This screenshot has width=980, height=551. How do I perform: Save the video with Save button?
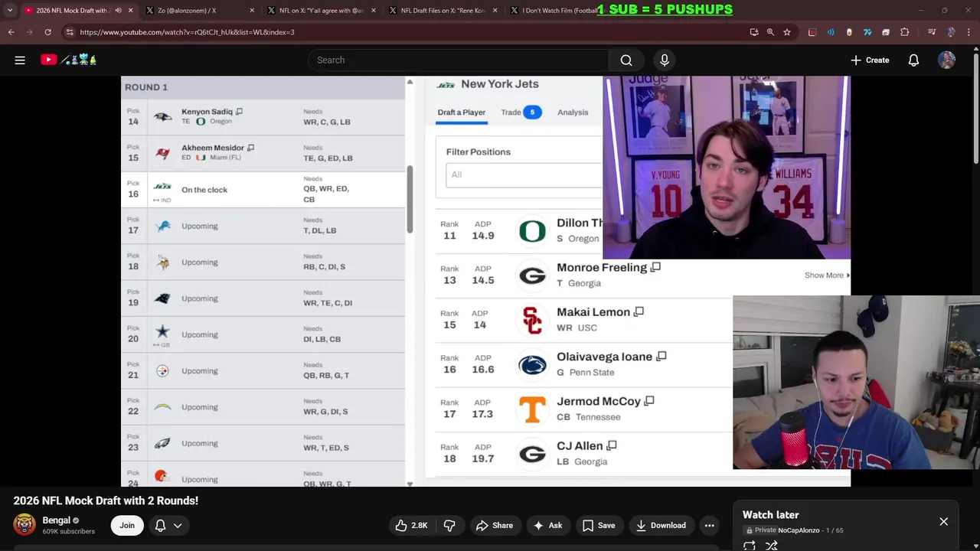[x=599, y=525]
